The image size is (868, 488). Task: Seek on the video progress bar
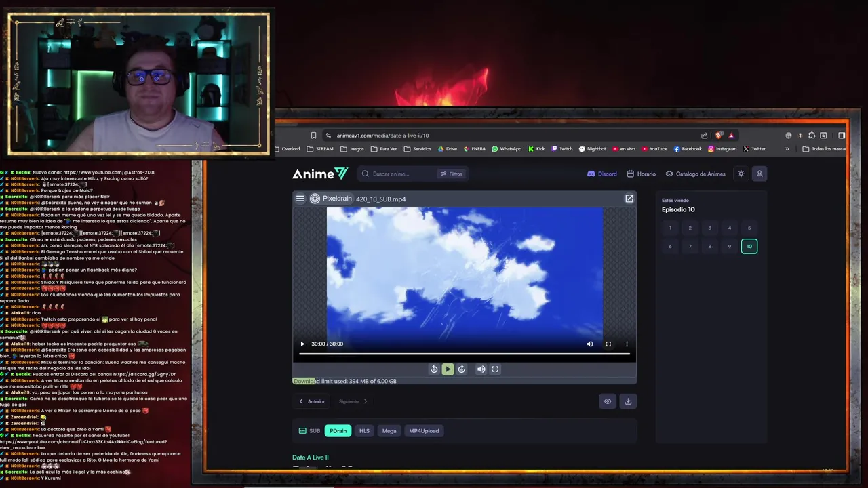click(x=465, y=354)
